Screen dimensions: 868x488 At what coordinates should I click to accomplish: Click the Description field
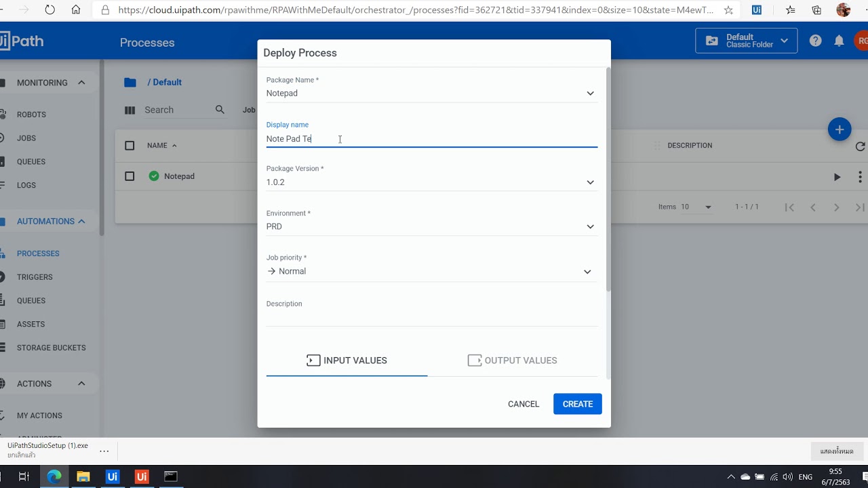432,318
